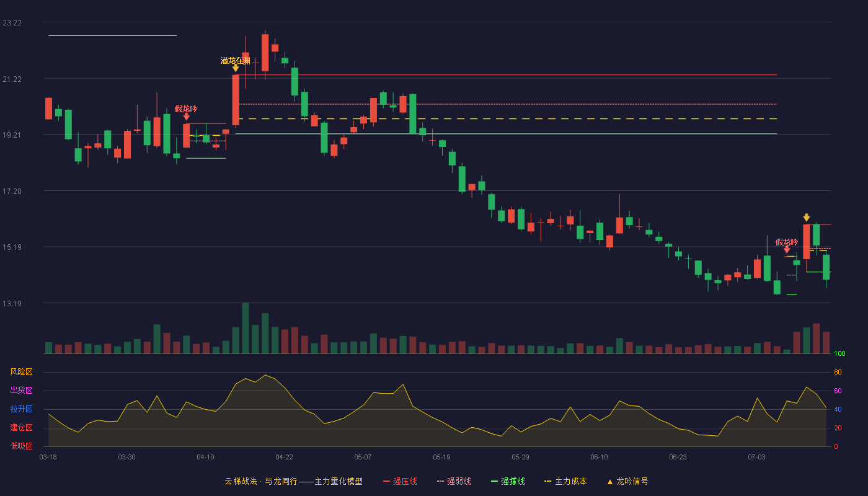Toggle the 龙吟信号 legend entry
The height and width of the screenshot is (496, 868).
627,481
